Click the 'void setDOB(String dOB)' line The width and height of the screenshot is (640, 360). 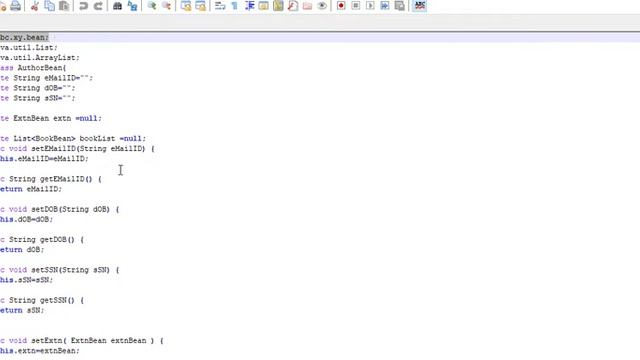[60, 209]
